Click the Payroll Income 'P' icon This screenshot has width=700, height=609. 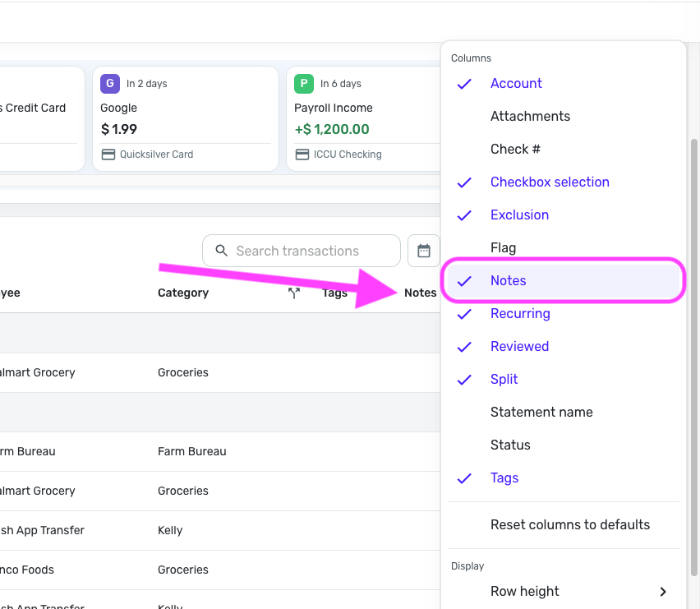303,84
